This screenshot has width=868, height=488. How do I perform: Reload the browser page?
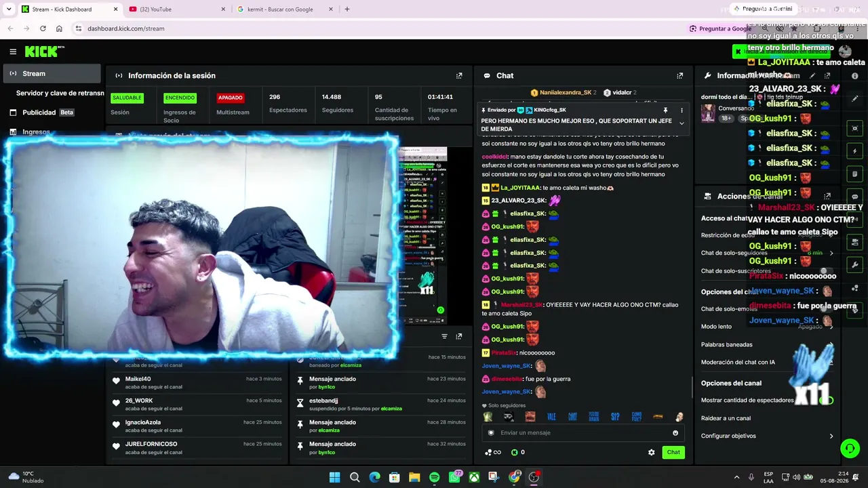point(43,28)
